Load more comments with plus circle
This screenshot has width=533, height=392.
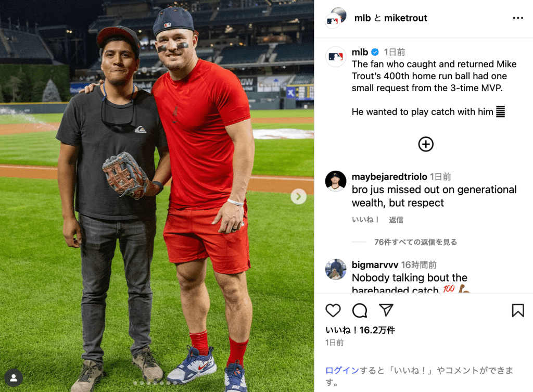pyautogui.click(x=426, y=144)
